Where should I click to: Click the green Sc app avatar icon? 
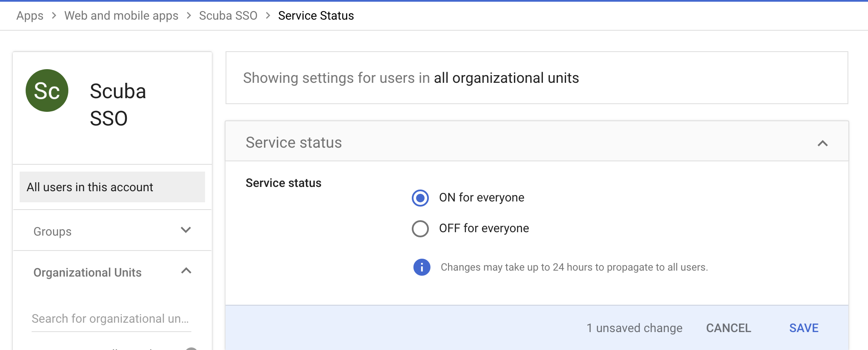pyautogui.click(x=47, y=90)
